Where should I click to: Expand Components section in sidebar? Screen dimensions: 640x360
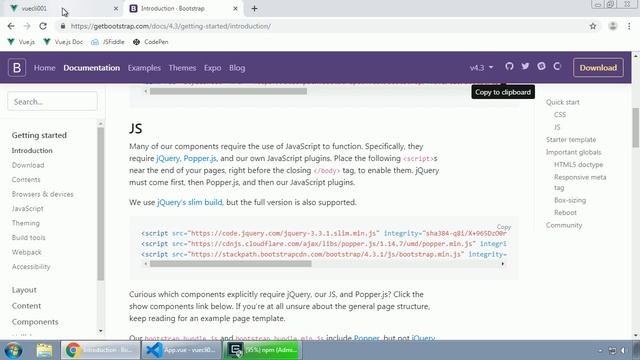35,322
